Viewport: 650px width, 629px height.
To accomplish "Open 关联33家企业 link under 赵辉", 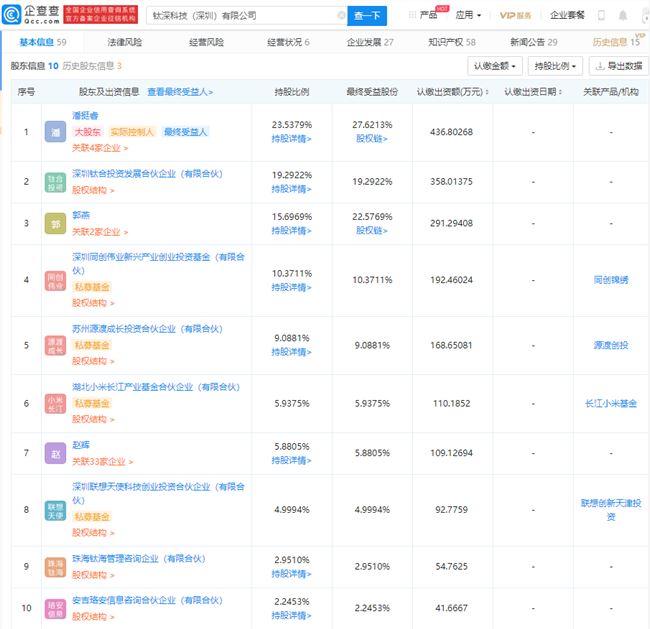I will pos(102,461).
